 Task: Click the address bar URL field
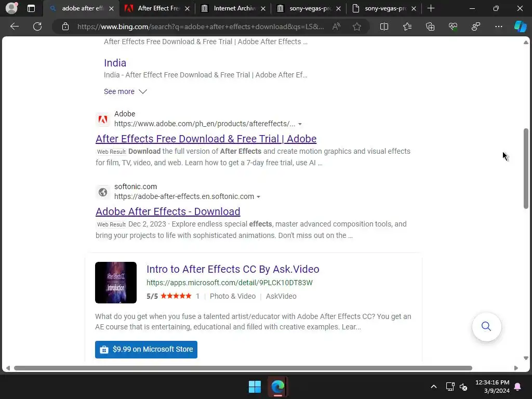point(200,26)
